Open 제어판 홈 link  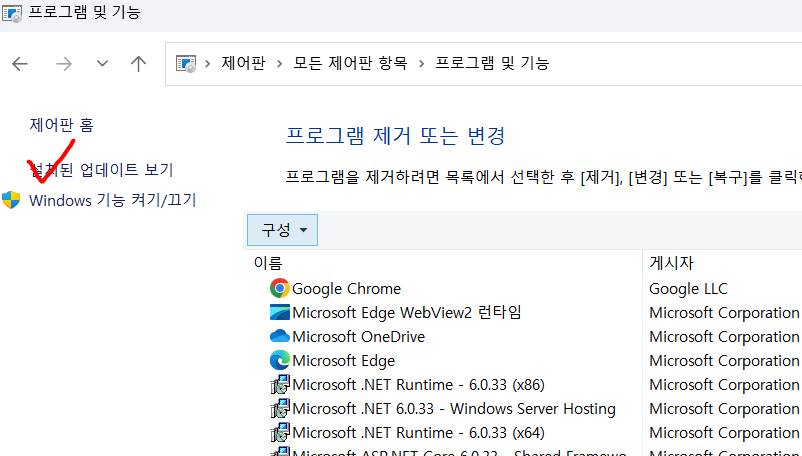click(61, 125)
